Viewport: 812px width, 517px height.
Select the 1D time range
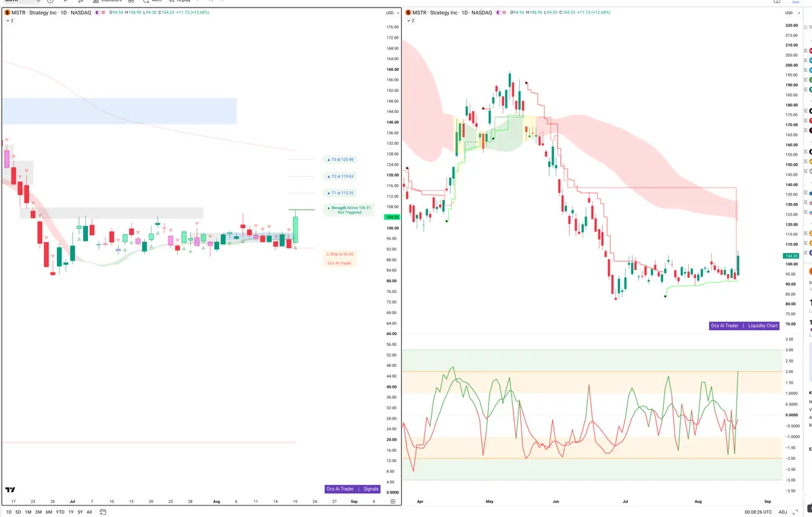point(9,512)
